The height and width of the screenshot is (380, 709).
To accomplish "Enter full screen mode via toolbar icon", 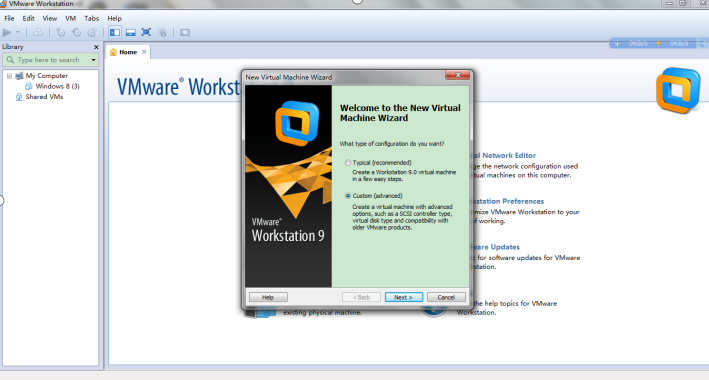I will point(146,32).
